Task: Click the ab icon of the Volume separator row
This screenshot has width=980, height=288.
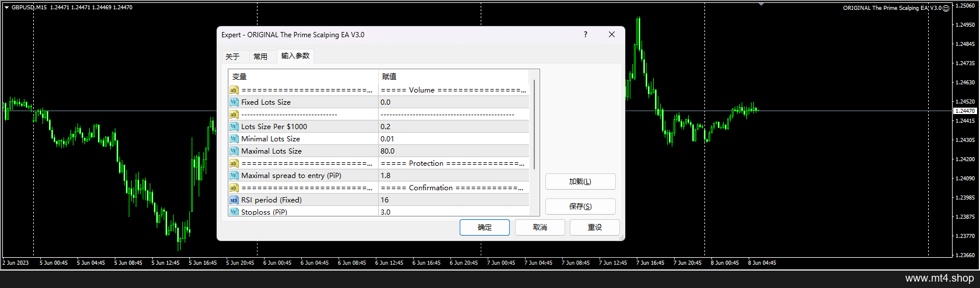Action: (234, 90)
